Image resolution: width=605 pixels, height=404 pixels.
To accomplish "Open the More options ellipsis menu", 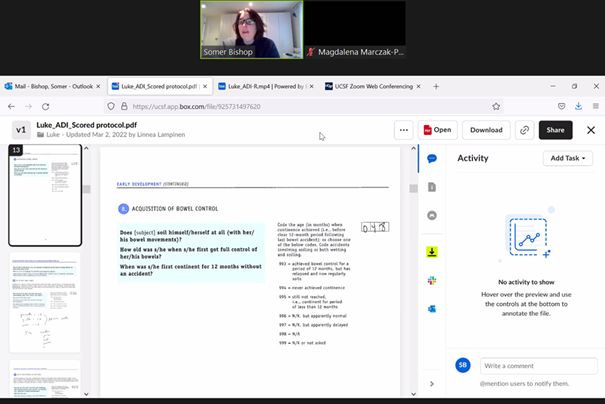I will 403,130.
